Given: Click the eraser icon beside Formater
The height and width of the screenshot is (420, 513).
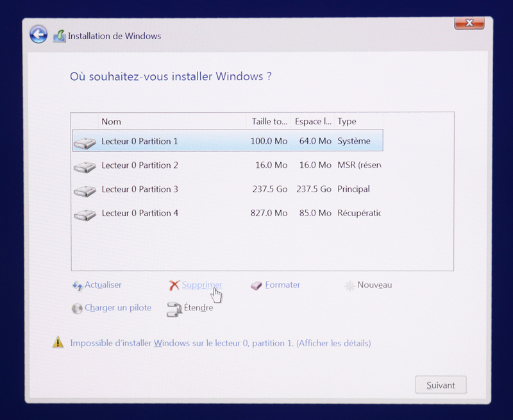Looking at the screenshot, I should tap(256, 286).
